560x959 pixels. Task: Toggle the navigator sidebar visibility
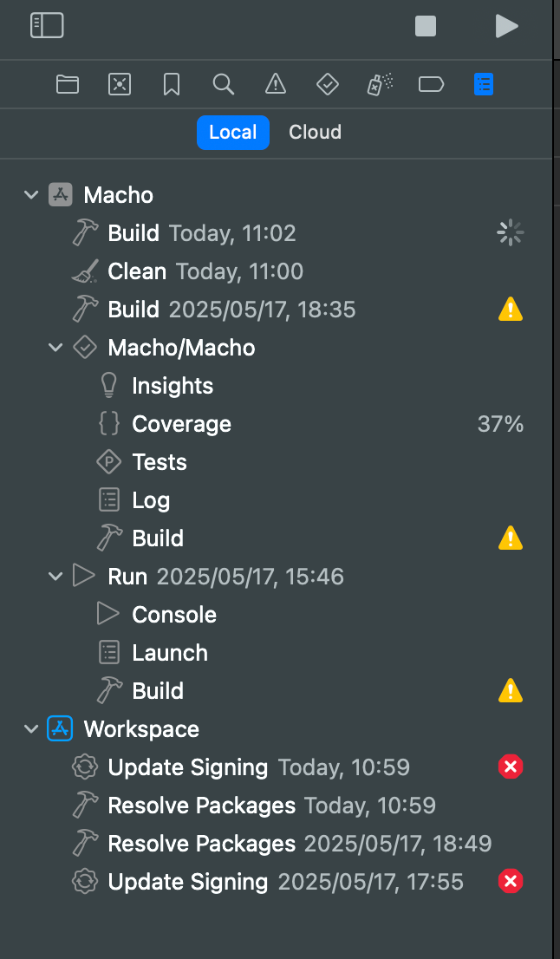coord(47,26)
